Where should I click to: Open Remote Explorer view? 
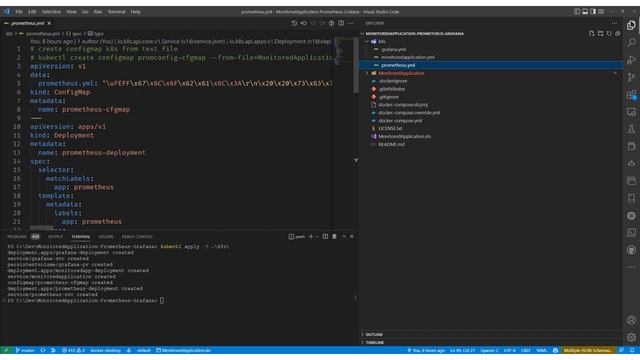(x=631, y=112)
